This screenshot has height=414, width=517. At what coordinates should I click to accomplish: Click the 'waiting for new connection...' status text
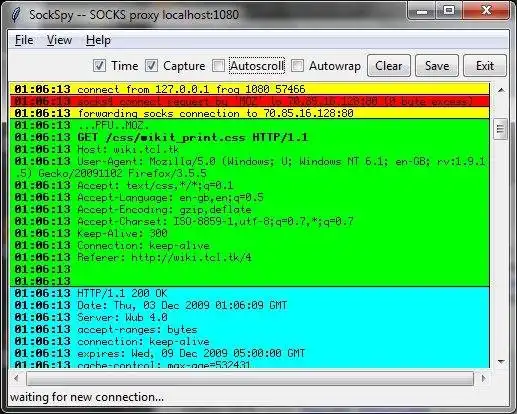pos(87,397)
